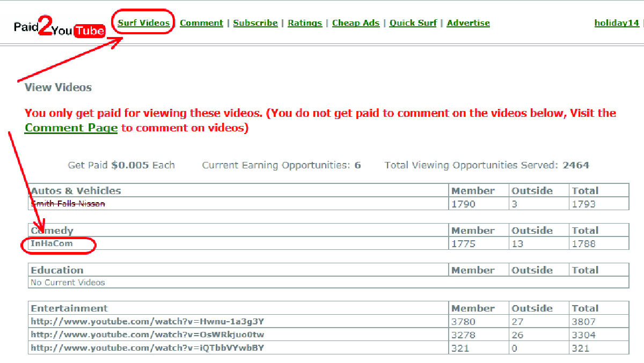Open youtube.com/watch?v=iQTbbVYwbBY video link

click(145, 348)
